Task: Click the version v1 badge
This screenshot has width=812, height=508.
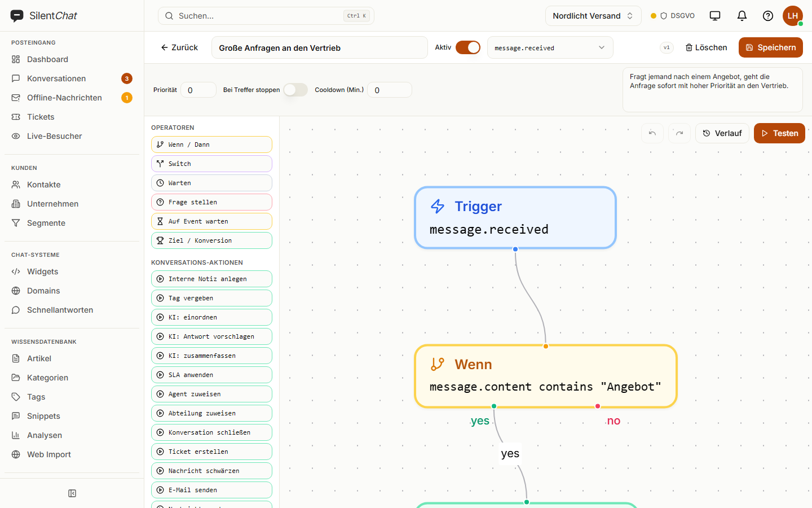Action: 667,47
